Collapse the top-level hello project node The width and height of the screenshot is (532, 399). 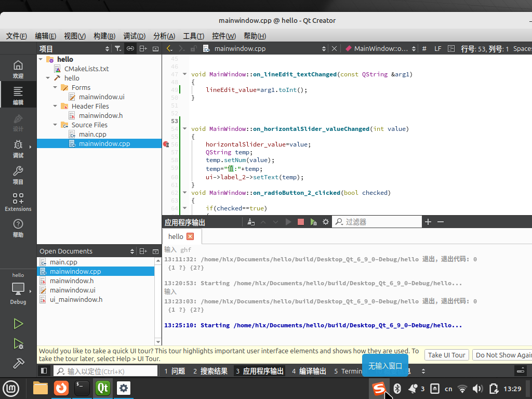pos(41,59)
